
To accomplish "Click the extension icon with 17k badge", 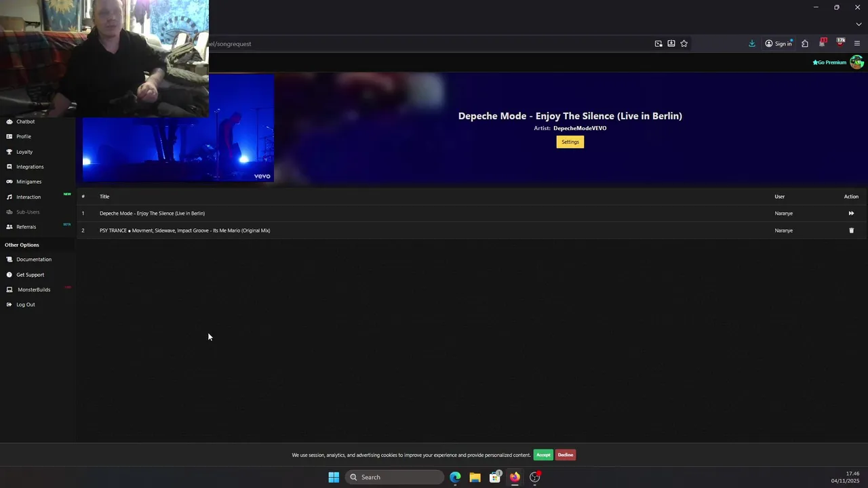I will (840, 43).
